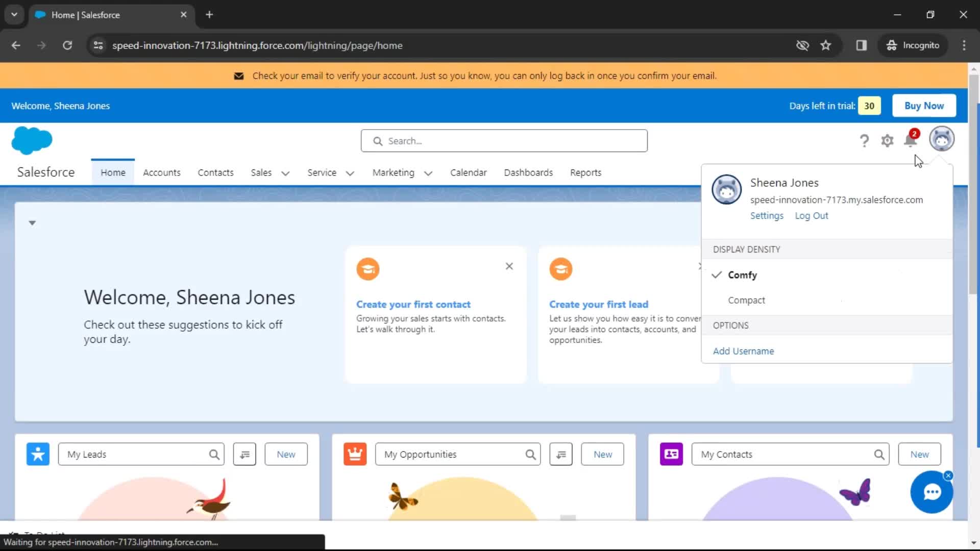This screenshot has width=980, height=551.
Task: Click the My Opportunities crown icon
Action: 355,454
